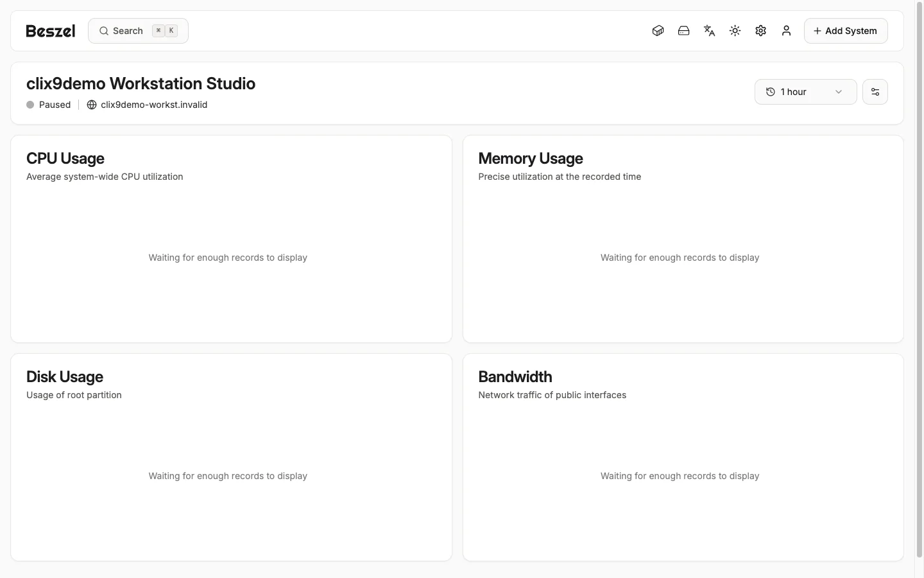924x578 pixels.
Task: Click the globe icon beside hostname
Action: [92, 105]
